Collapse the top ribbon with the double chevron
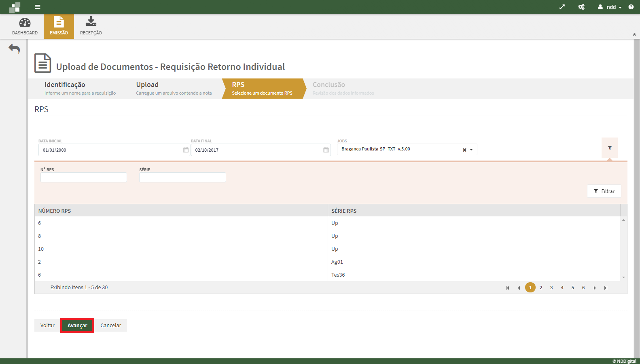Image resolution: width=640 pixels, height=364 pixels. (634, 34)
